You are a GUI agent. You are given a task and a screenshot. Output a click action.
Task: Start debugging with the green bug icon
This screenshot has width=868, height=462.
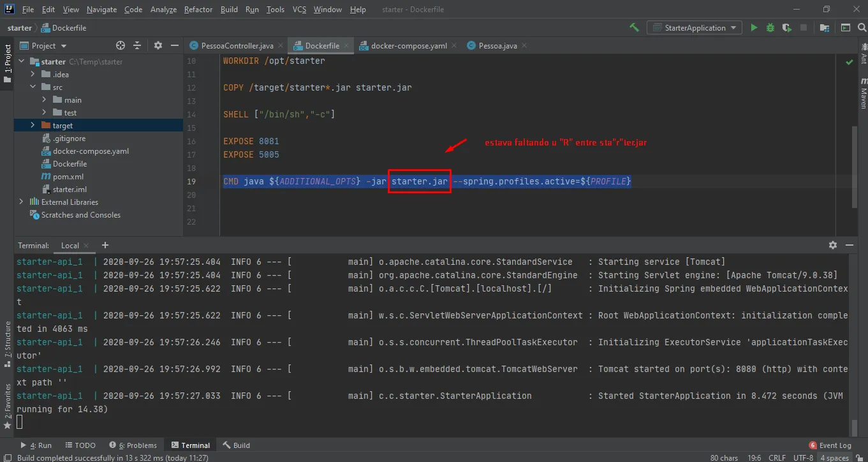pos(770,27)
